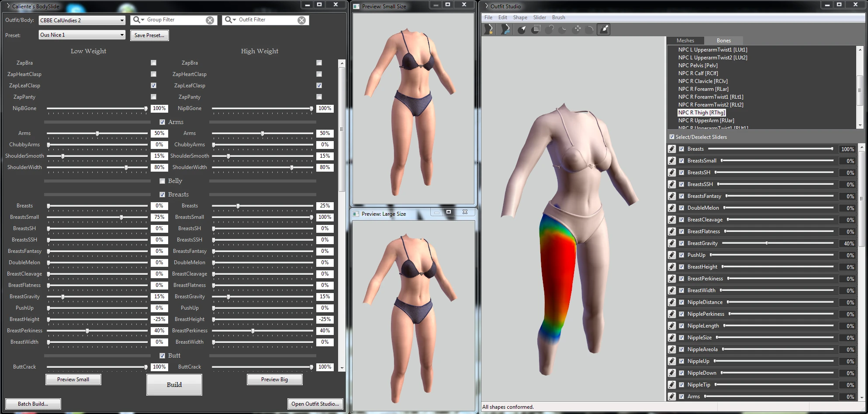Switch to the Bones tab in Outfit Studio
This screenshot has width=868, height=414.
click(724, 40)
